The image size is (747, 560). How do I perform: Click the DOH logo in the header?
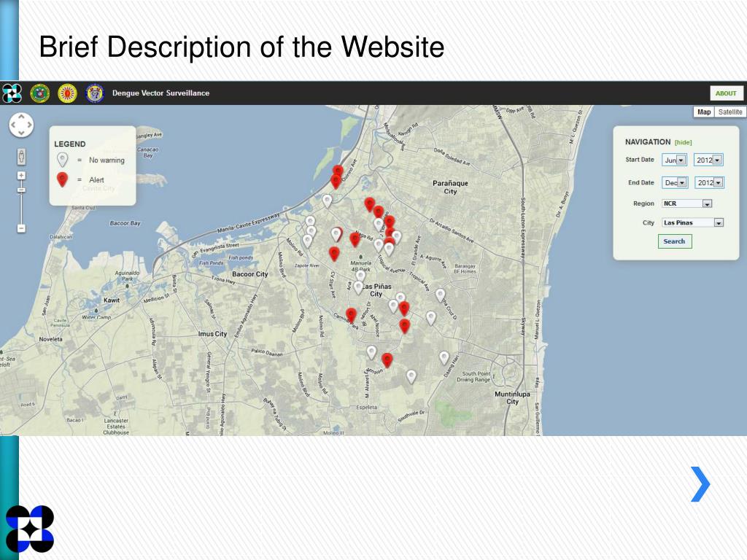click(12, 93)
